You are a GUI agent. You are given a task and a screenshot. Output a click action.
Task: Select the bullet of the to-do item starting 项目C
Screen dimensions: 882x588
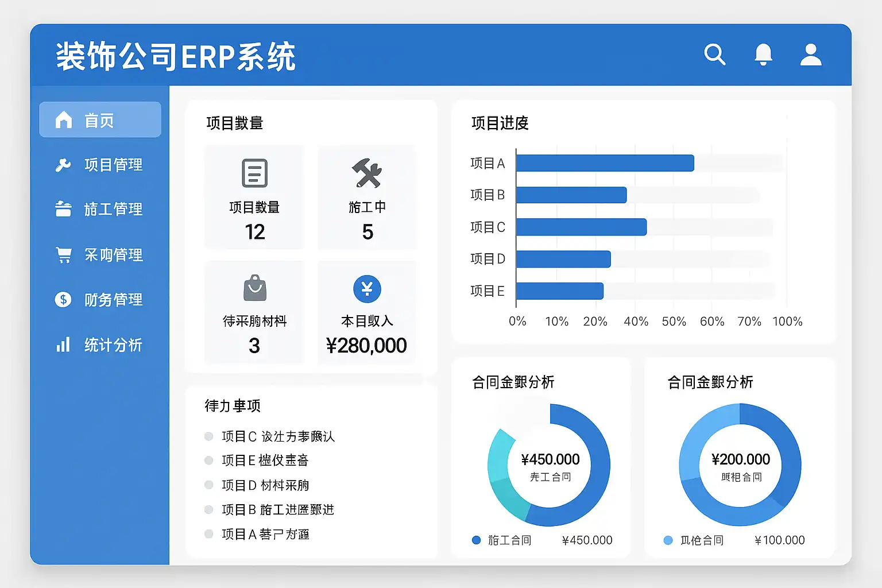pyautogui.click(x=209, y=436)
